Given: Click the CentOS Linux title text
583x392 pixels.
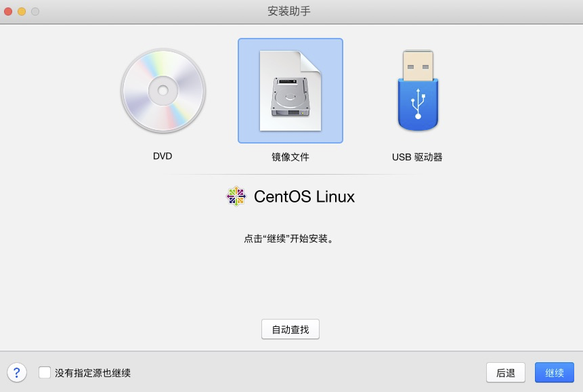Looking at the screenshot, I should (x=304, y=196).
